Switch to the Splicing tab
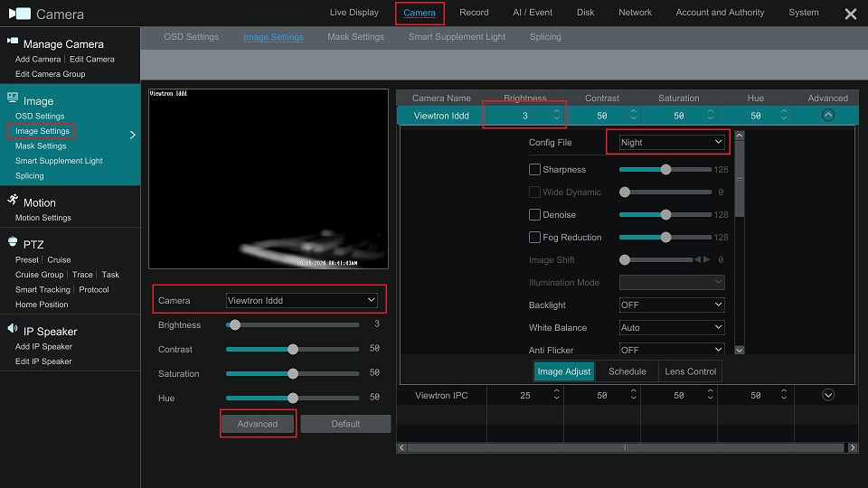Screen dimensions: 868x488 [545, 36]
